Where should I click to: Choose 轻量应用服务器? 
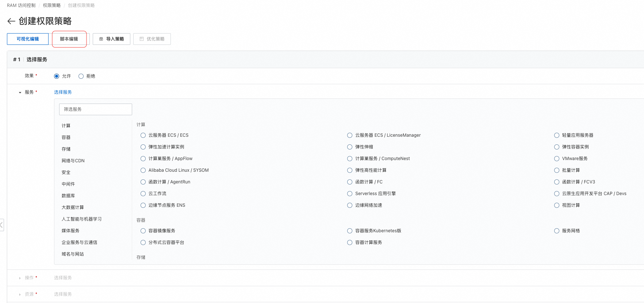(557, 135)
